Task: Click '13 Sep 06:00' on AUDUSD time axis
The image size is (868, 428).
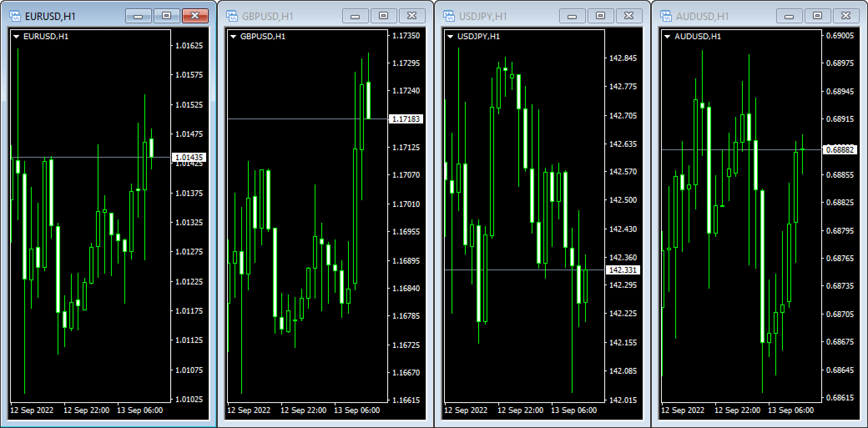Action: click(x=791, y=410)
